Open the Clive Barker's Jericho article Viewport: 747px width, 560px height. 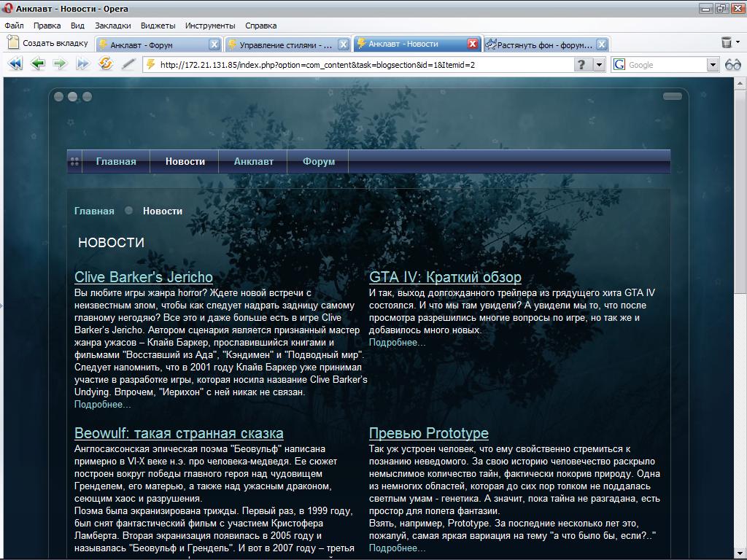click(x=144, y=277)
